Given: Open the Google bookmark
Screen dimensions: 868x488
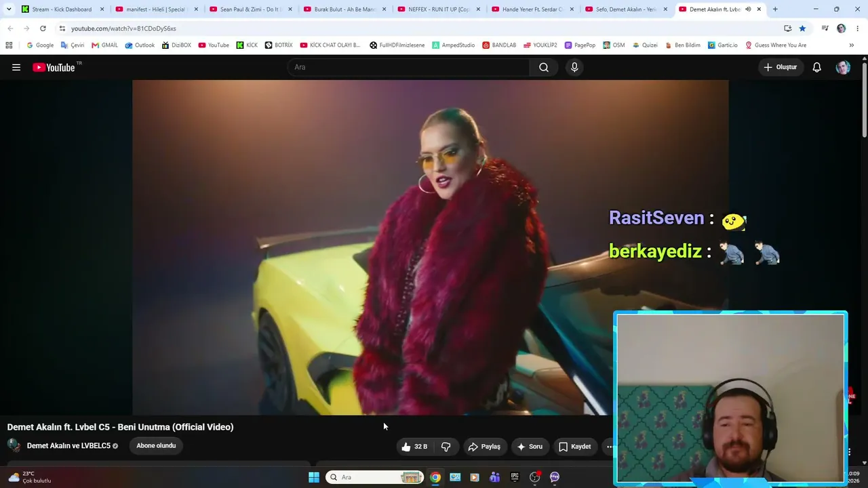Looking at the screenshot, I should click(40, 45).
